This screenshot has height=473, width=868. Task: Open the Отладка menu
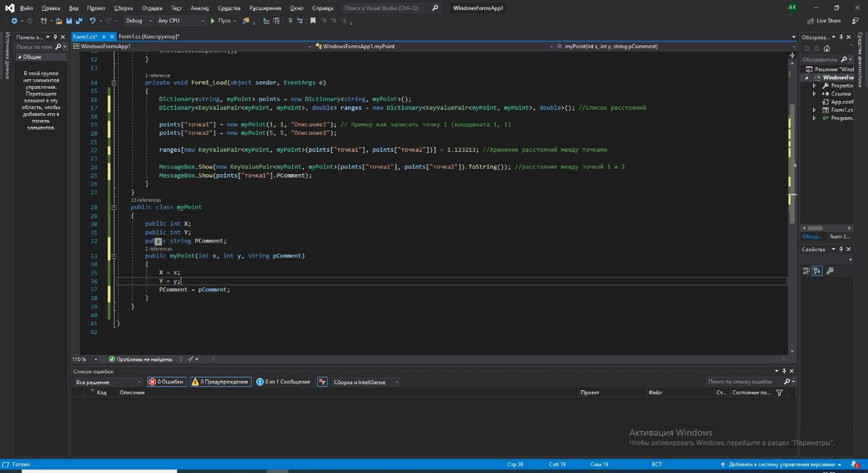pos(152,8)
